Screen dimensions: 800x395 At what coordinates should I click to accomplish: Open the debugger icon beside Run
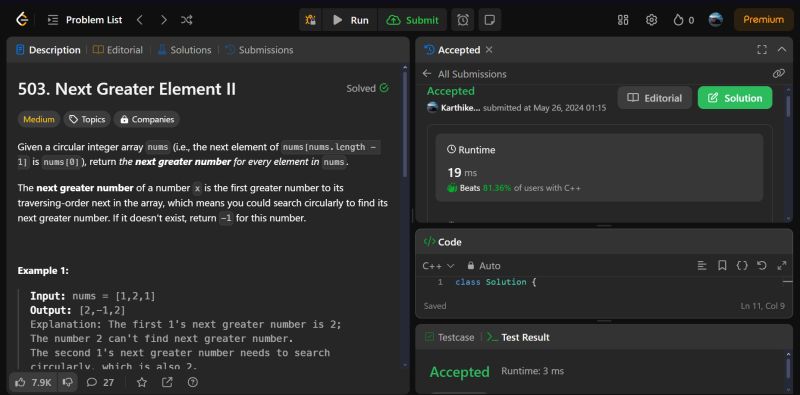coord(310,20)
